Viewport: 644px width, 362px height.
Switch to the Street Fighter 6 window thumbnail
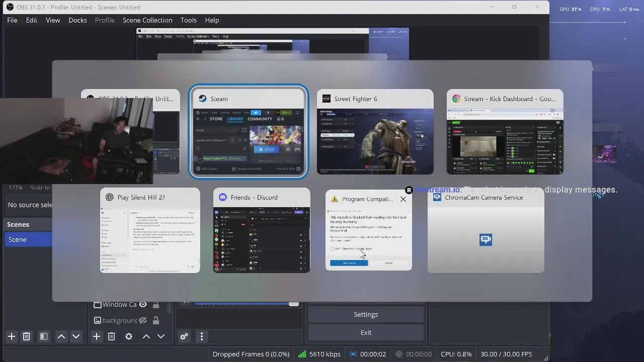(375, 132)
